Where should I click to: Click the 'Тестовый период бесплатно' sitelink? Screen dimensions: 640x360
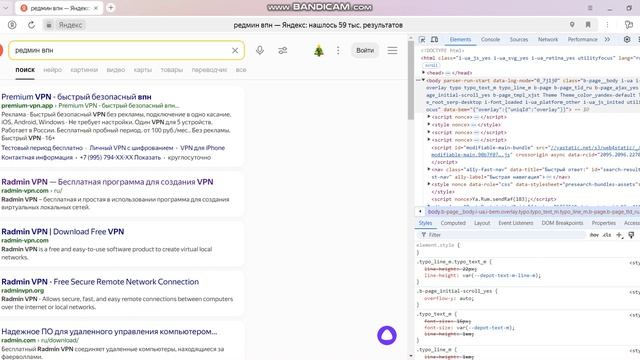click(42, 148)
